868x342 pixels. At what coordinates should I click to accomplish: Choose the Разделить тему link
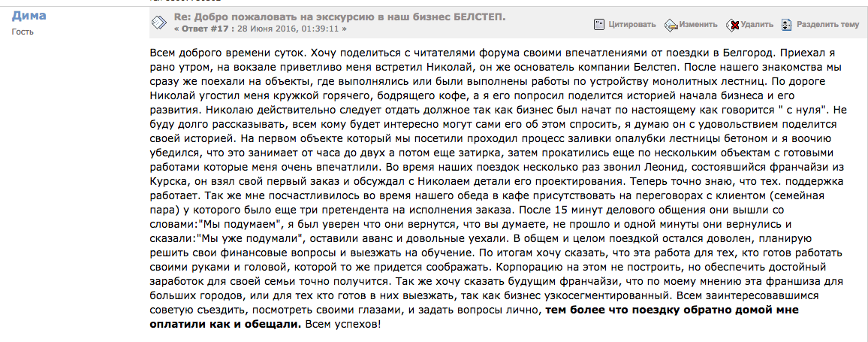827,24
